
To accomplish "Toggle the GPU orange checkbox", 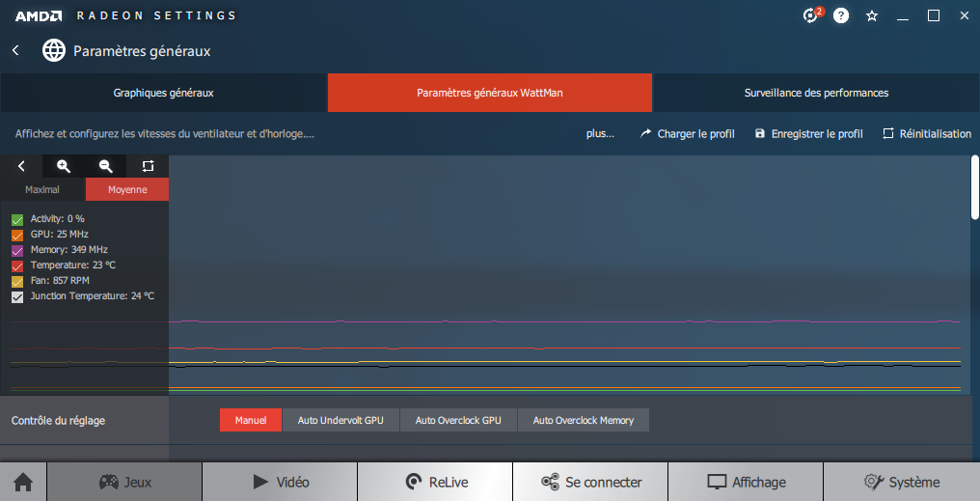I will click(17, 235).
